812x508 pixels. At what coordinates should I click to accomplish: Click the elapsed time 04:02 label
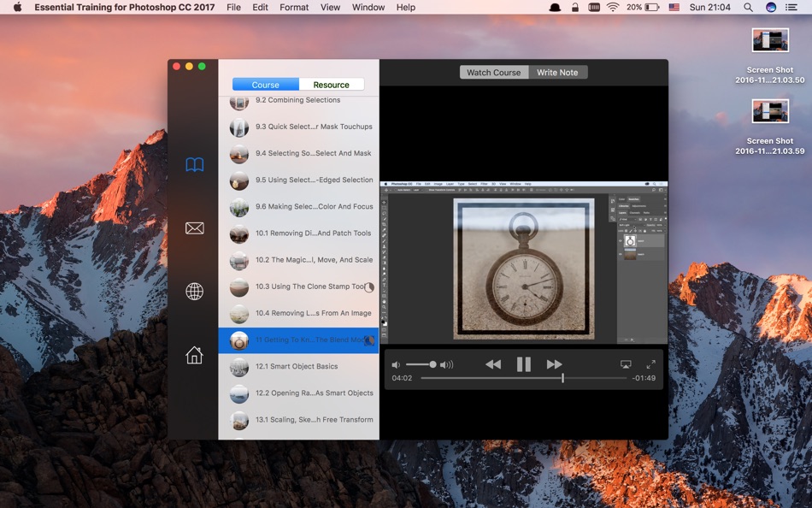tap(402, 378)
